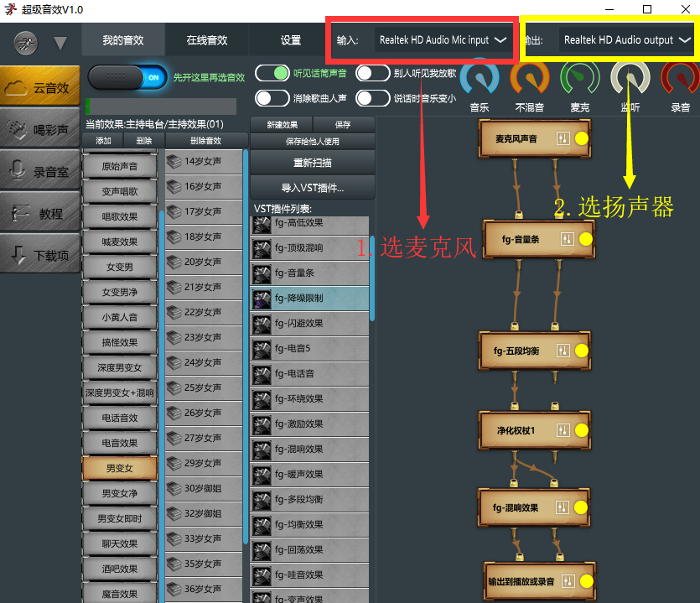The height and width of the screenshot is (603, 700).
Task: Turn off the main ON effect switch
Action: (x=127, y=77)
